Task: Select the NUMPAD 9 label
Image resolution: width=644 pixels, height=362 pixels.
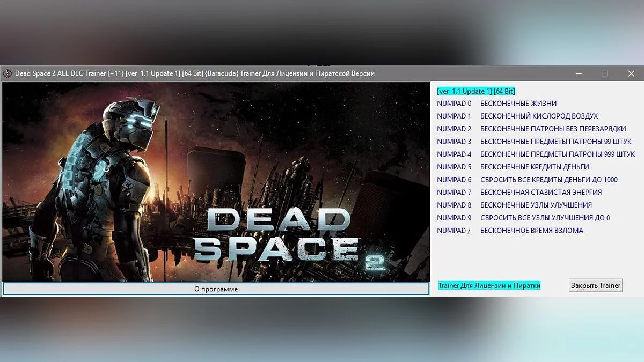Action: click(x=454, y=218)
